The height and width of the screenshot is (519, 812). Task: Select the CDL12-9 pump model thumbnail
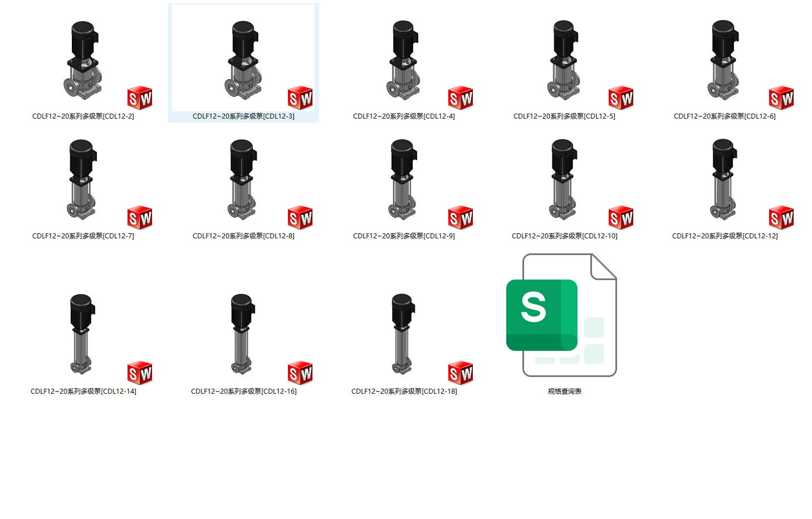point(404,180)
